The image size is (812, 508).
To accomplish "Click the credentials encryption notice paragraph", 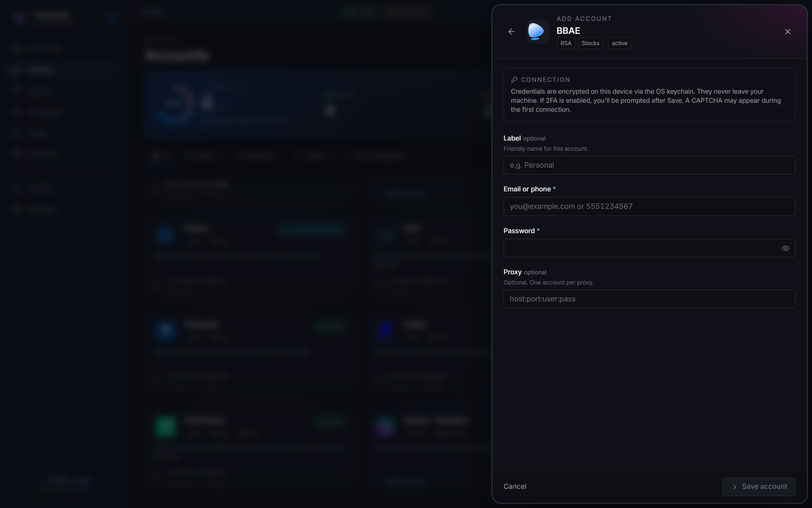I will pyautogui.click(x=646, y=100).
